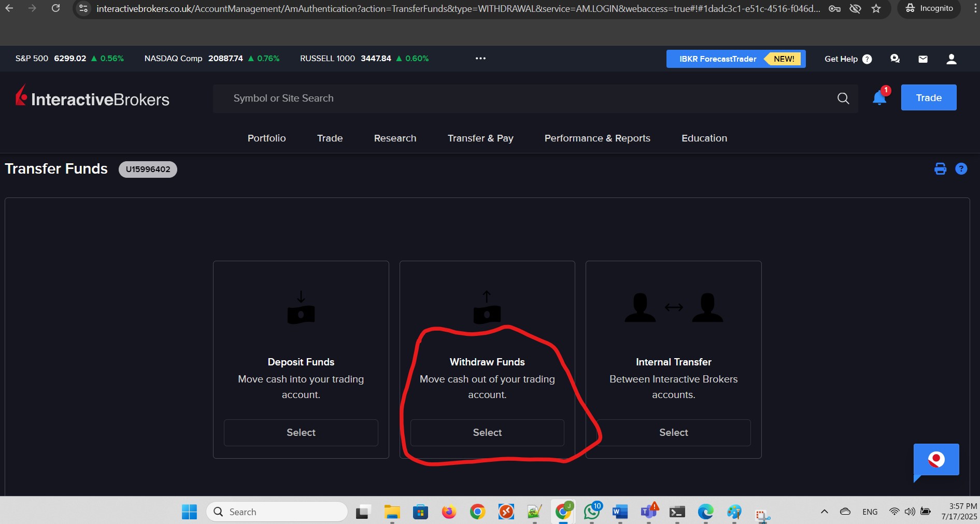
Task: Open WhatsApp from the taskbar
Action: pyautogui.click(x=592, y=512)
